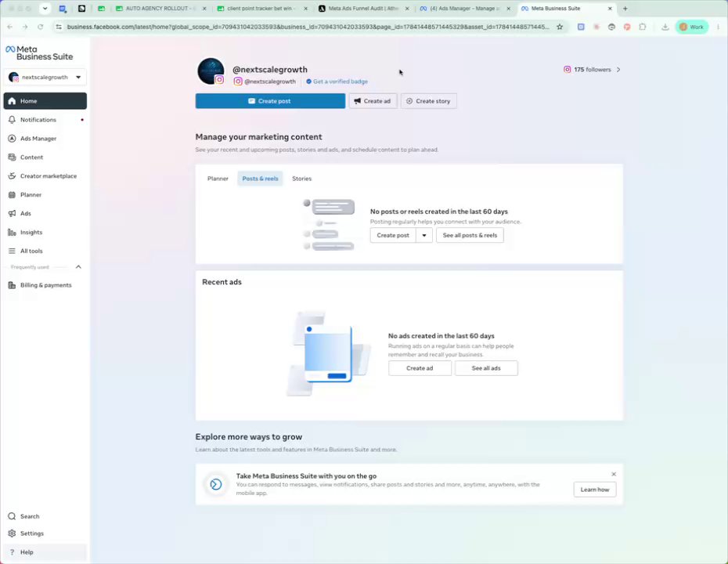The image size is (728, 564).
Task: Click the blue Create post button
Action: pyautogui.click(x=270, y=101)
